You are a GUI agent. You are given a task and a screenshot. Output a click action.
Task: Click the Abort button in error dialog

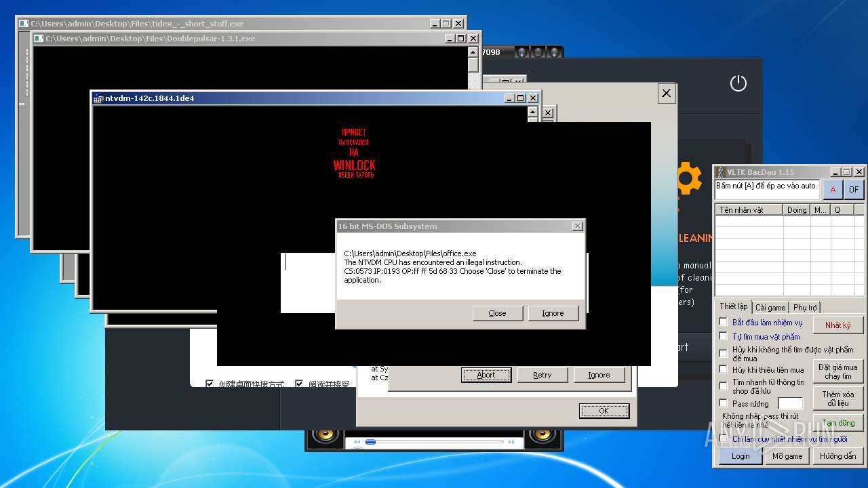[x=486, y=375]
